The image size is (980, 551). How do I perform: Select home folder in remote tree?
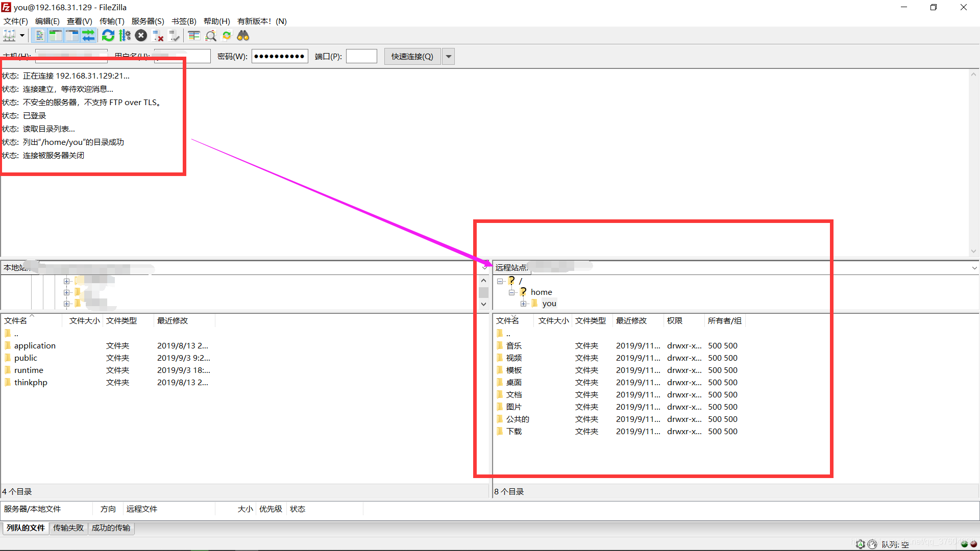541,292
